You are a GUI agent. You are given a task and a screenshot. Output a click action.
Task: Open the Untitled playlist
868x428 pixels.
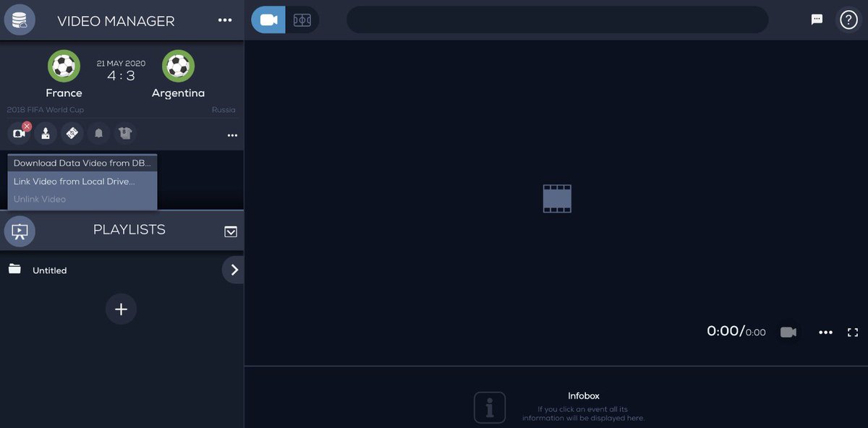point(50,270)
